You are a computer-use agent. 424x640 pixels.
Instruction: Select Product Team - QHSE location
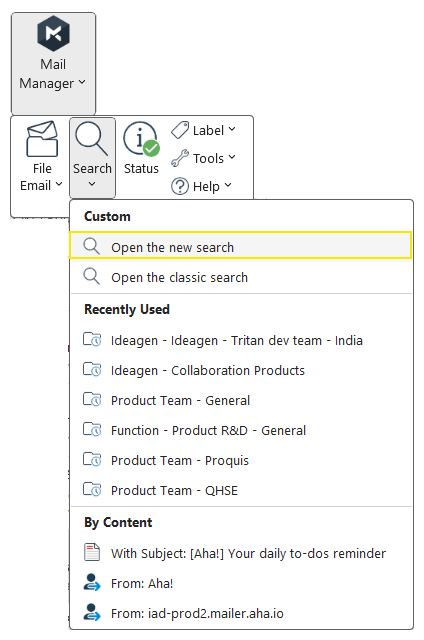click(x=241, y=490)
